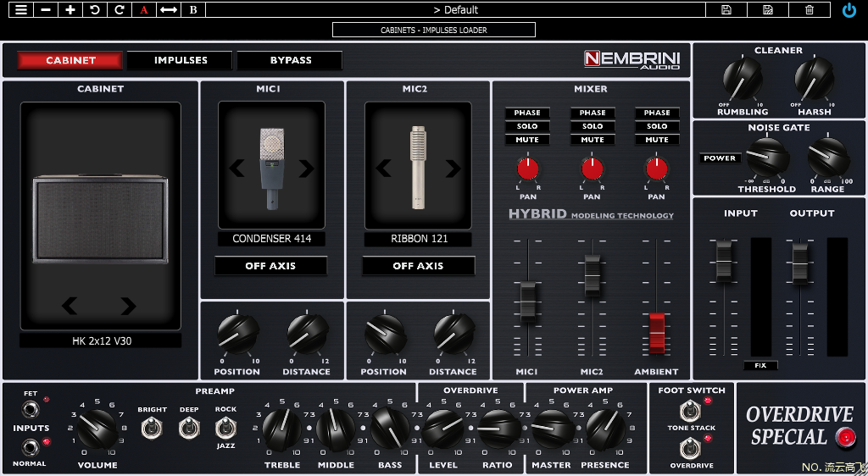868x476 pixels.
Task: Click the plus zoom-in icon
Action: pos(70,10)
